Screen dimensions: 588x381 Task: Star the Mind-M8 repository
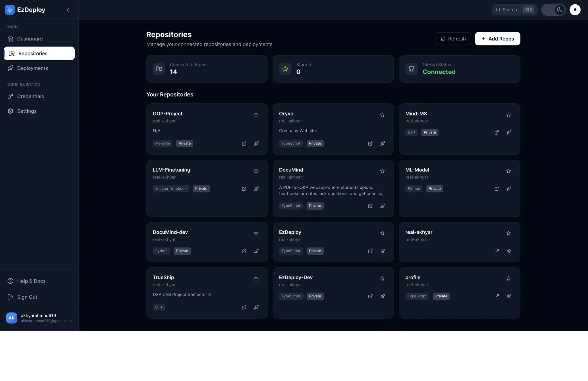[x=508, y=115]
